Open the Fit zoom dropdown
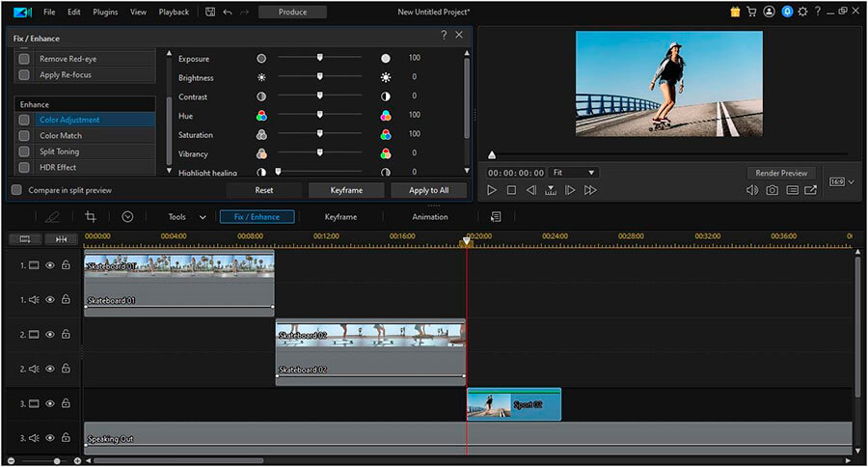Image resolution: width=868 pixels, height=467 pixels. (574, 173)
